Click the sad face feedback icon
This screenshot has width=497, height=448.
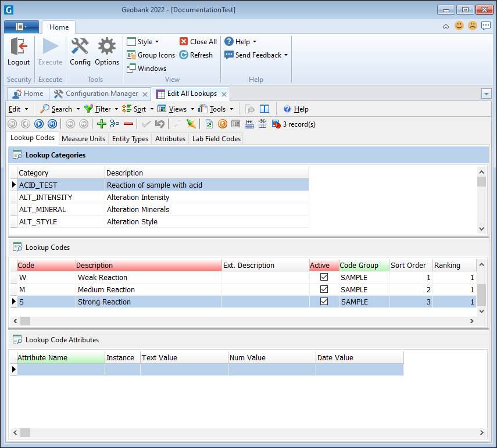[472, 26]
